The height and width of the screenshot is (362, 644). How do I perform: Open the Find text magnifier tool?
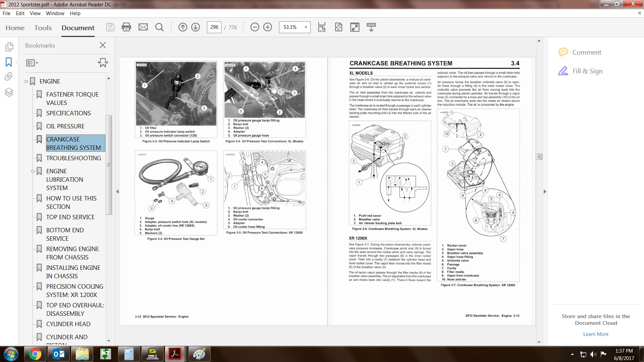160,27
